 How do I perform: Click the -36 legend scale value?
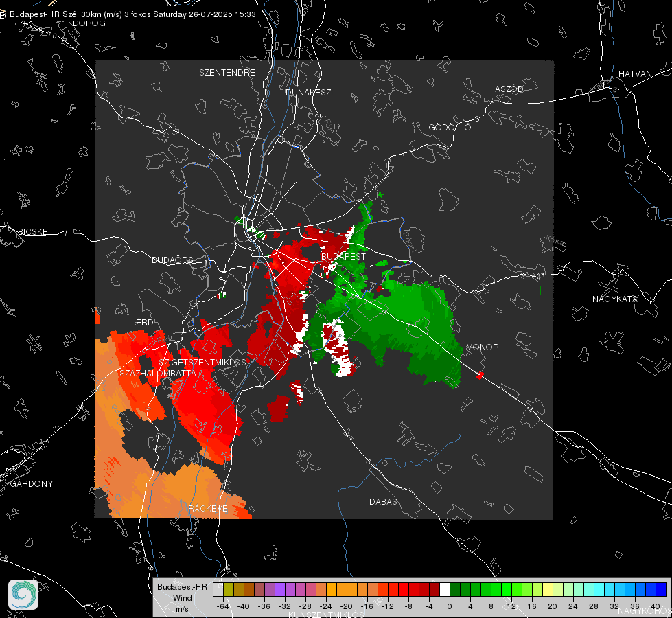tap(264, 606)
